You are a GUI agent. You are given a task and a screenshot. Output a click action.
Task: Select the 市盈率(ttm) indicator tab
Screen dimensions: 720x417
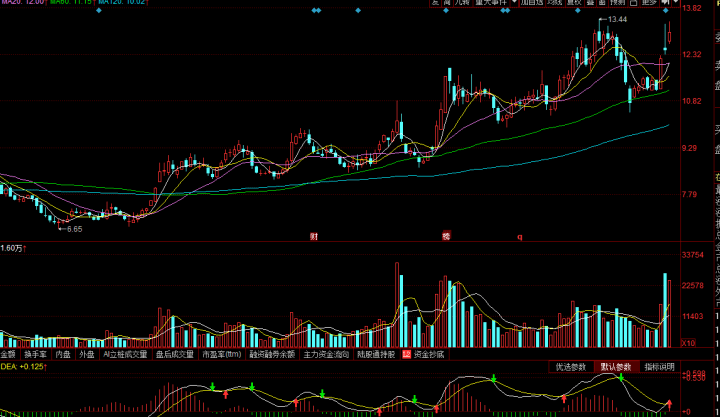[x=222, y=354]
